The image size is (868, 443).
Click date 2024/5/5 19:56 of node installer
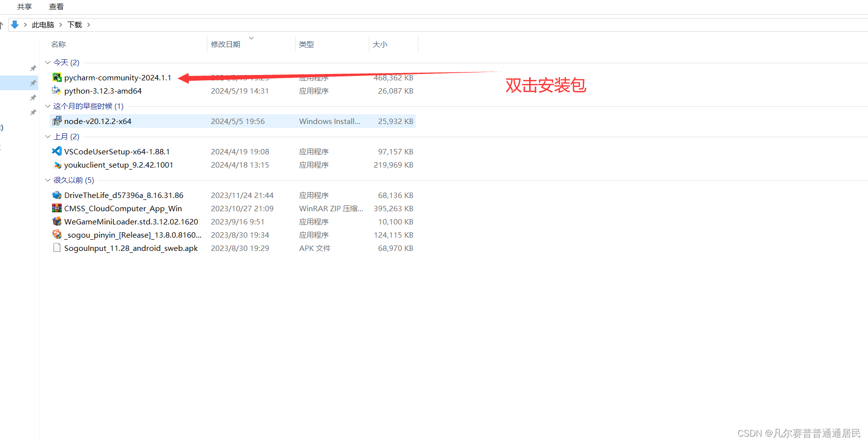[x=238, y=121]
